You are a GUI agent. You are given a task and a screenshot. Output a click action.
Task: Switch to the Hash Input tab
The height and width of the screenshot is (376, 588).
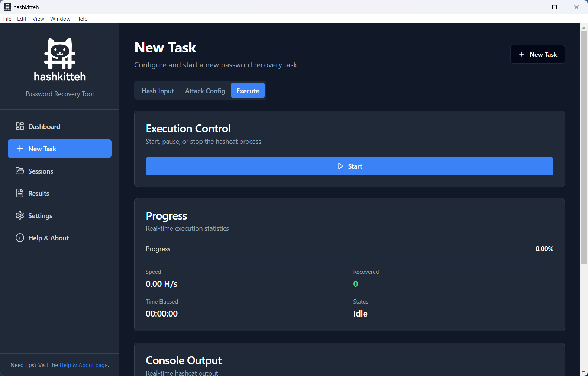point(158,91)
